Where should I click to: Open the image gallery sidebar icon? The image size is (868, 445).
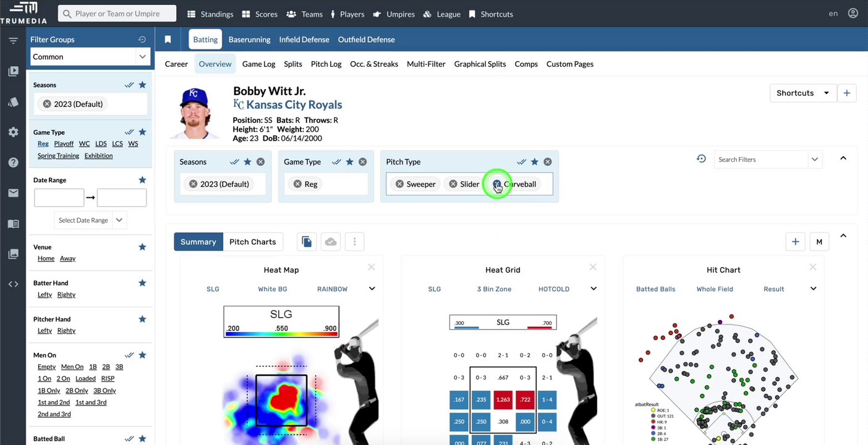click(13, 254)
